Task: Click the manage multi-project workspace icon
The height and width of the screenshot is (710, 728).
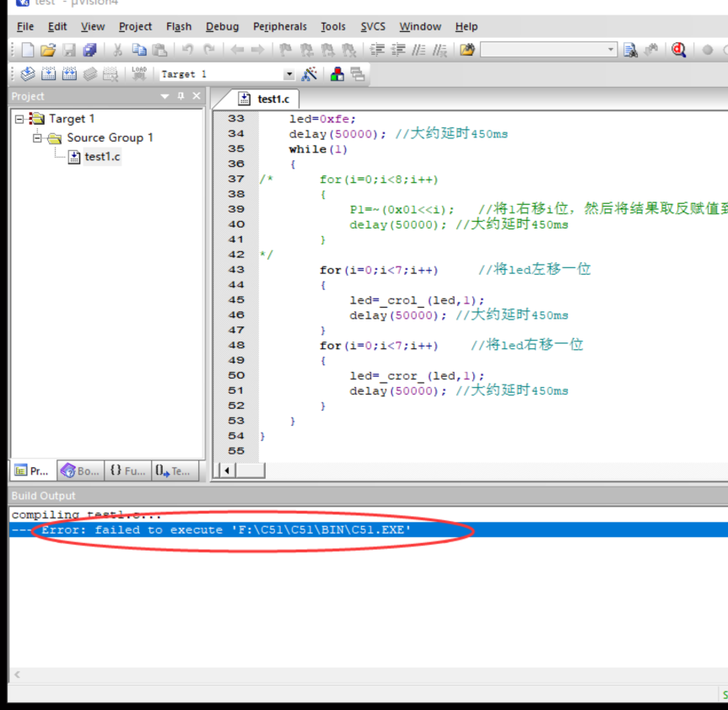Action: (x=358, y=74)
